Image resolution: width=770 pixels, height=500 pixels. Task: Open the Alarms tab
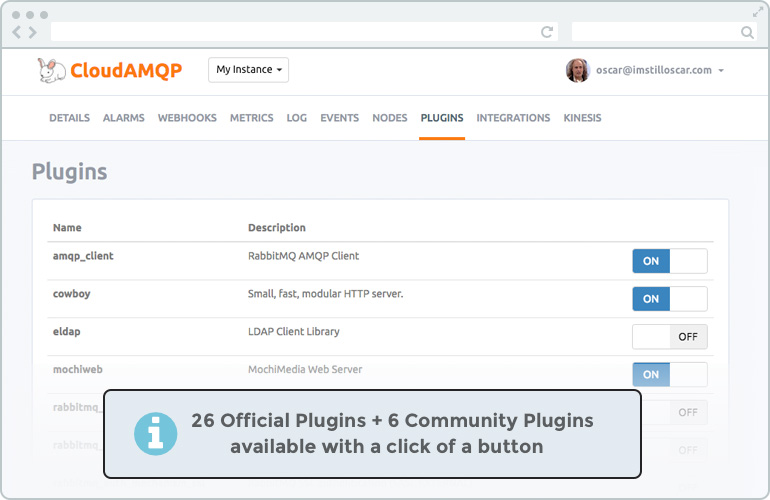(x=124, y=118)
